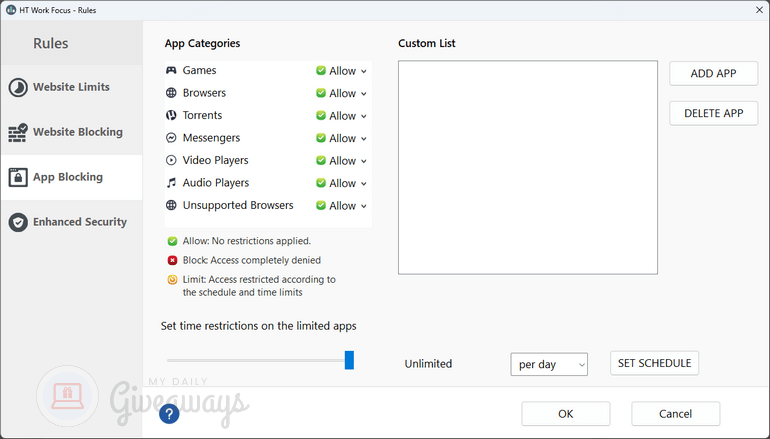
Task: Open the per day period dropdown
Action: 548,365
